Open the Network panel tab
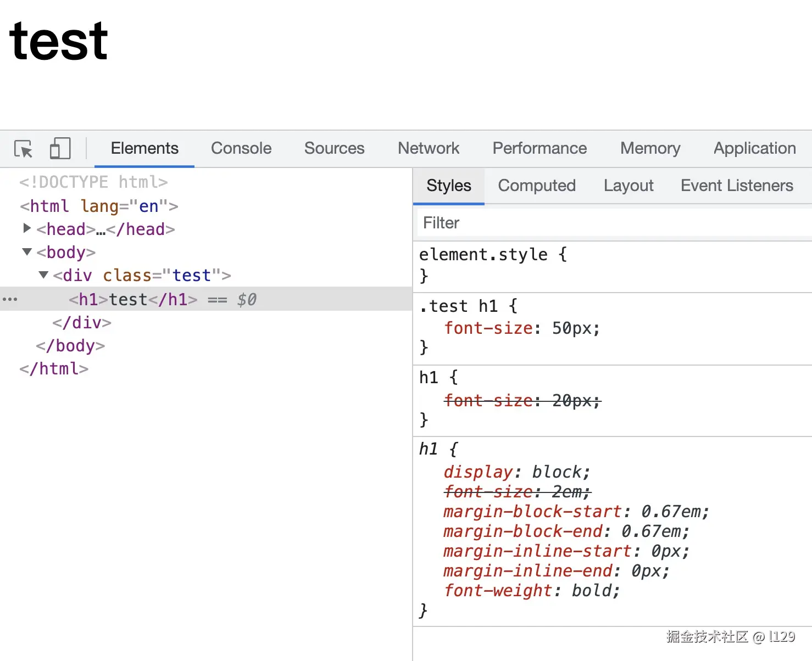 [429, 148]
